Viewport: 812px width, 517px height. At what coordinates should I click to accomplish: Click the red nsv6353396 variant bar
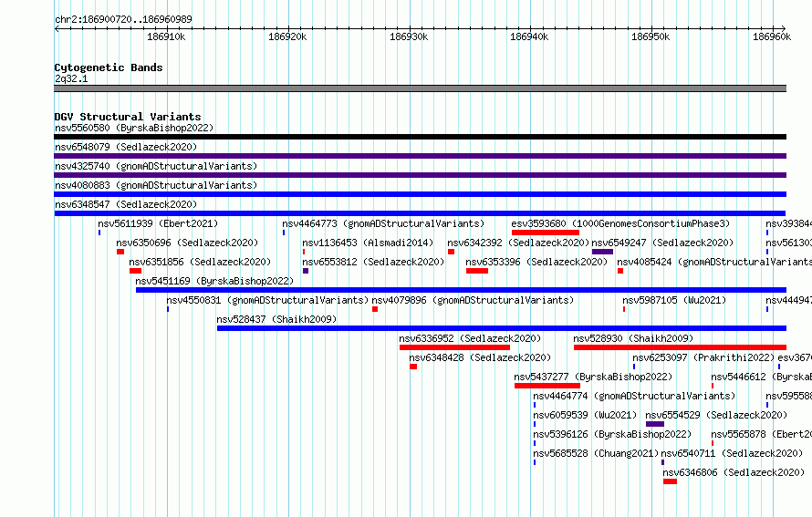[477, 271]
